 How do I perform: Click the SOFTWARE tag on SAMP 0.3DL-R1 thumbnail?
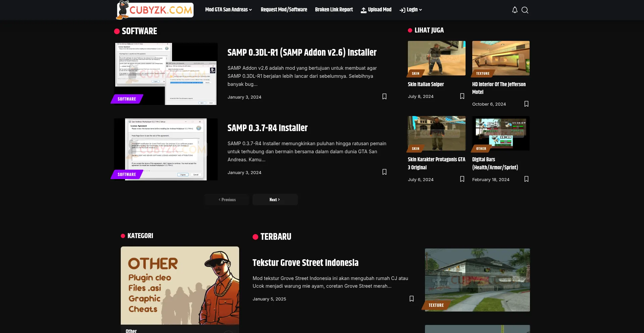pos(127,99)
